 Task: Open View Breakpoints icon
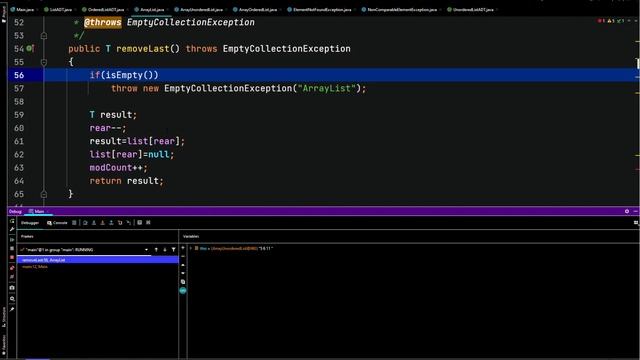(x=12, y=268)
